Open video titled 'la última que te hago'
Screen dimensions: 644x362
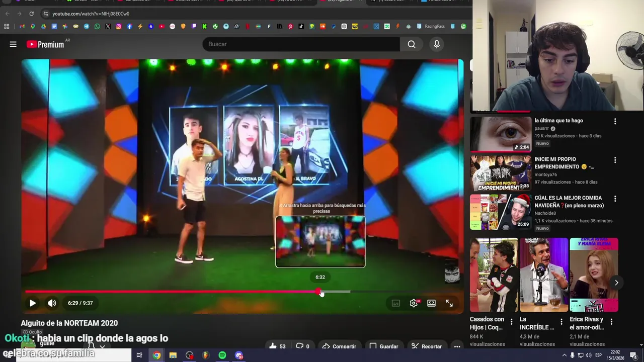click(558, 121)
